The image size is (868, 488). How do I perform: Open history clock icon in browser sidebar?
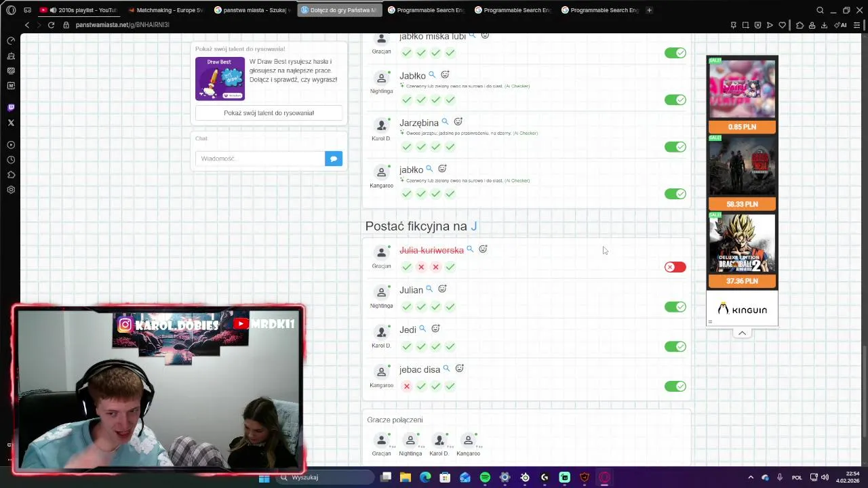pos(11,160)
